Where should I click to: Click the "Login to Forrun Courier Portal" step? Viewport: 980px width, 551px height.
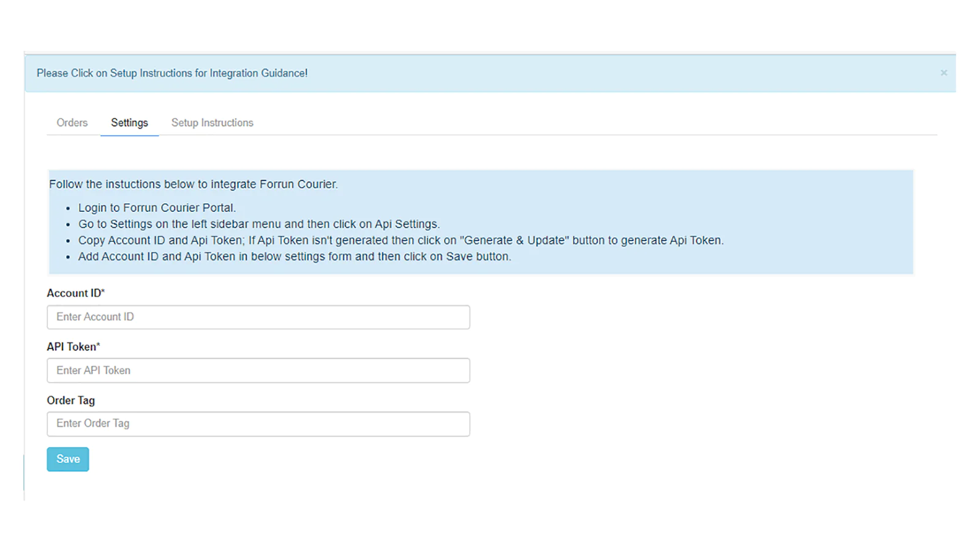157,208
